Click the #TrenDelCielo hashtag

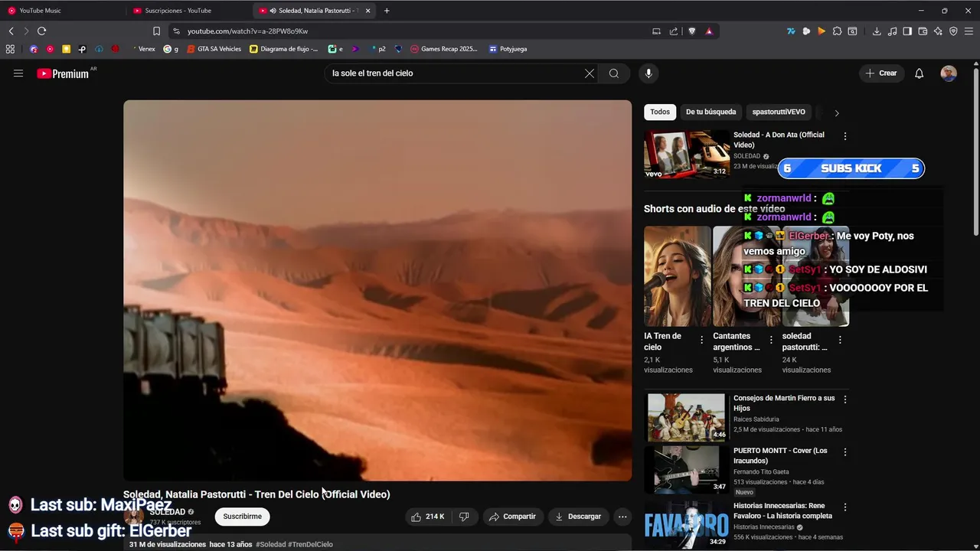point(310,545)
